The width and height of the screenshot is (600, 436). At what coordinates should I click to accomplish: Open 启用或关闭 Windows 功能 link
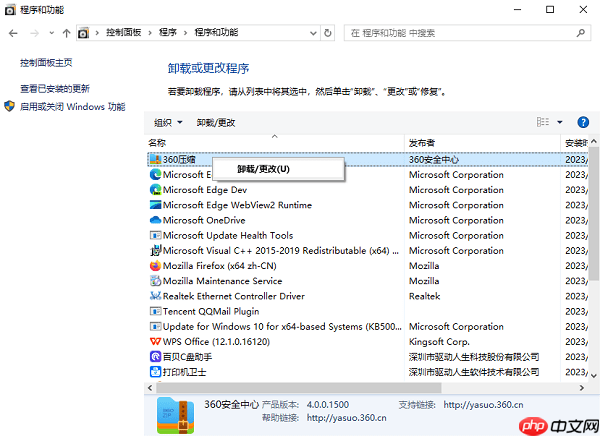[x=73, y=106]
